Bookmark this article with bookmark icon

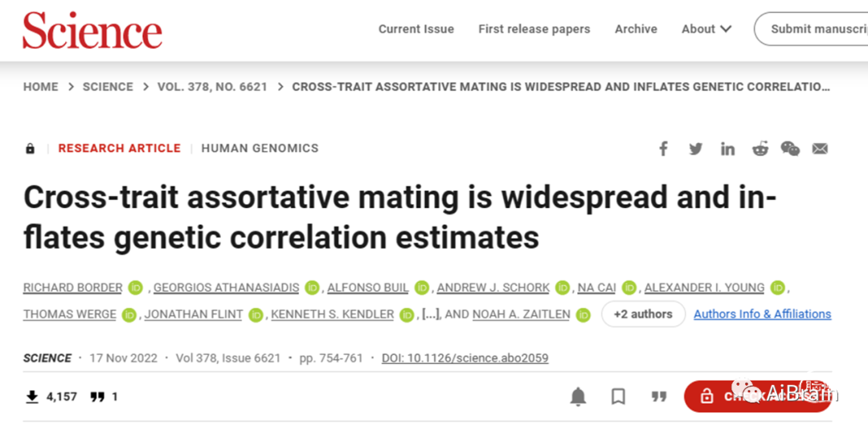pyautogui.click(x=618, y=396)
